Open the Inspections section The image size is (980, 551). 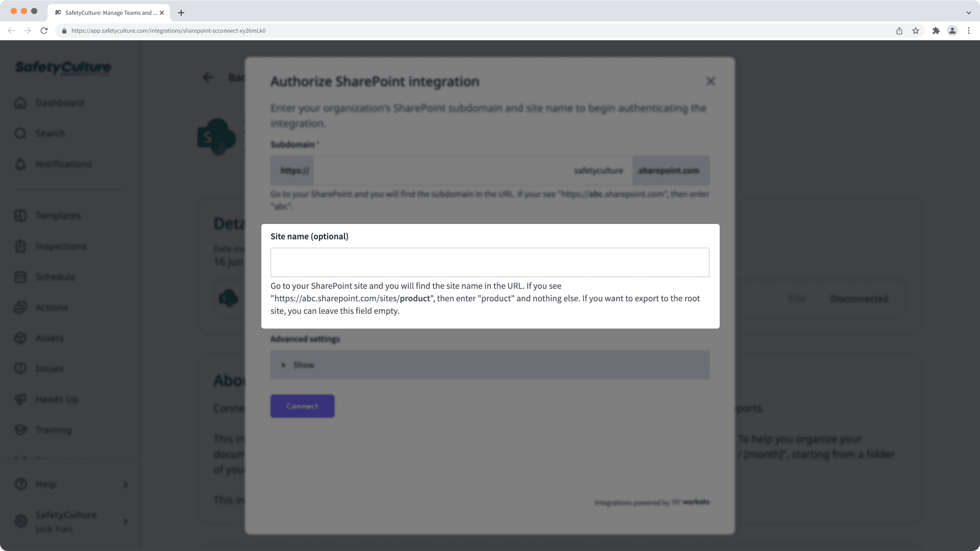pos(60,246)
